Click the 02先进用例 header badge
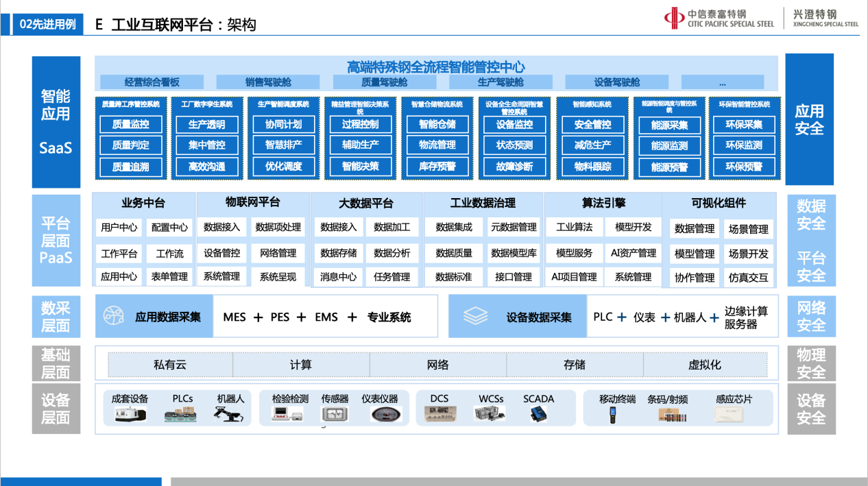This screenshot has height=486, width=868. coord(47,25)
